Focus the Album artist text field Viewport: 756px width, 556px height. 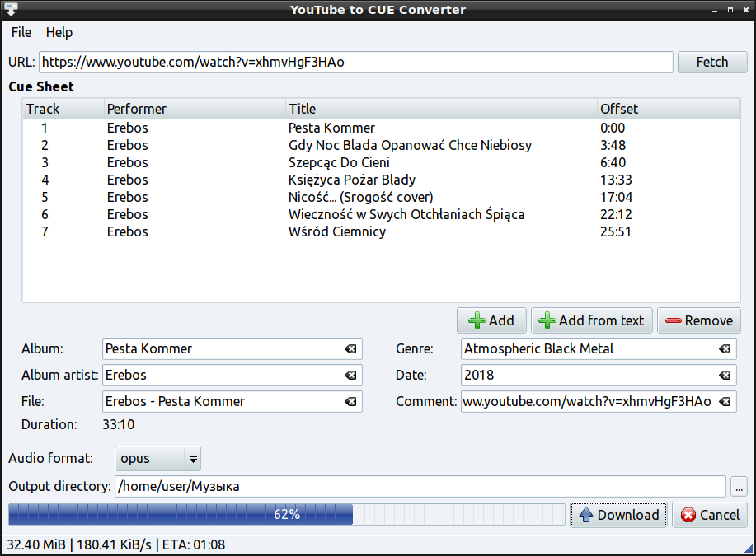[232, 376]
